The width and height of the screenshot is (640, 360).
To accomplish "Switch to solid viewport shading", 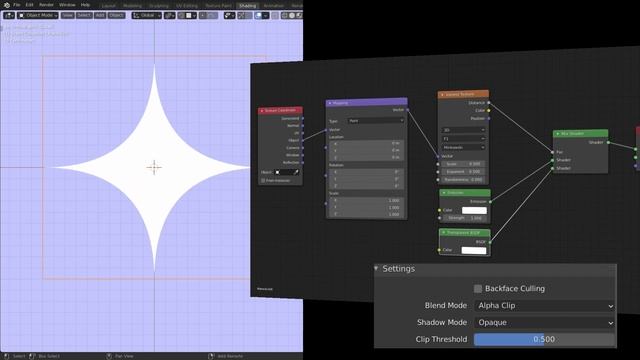I will (292, 16).
